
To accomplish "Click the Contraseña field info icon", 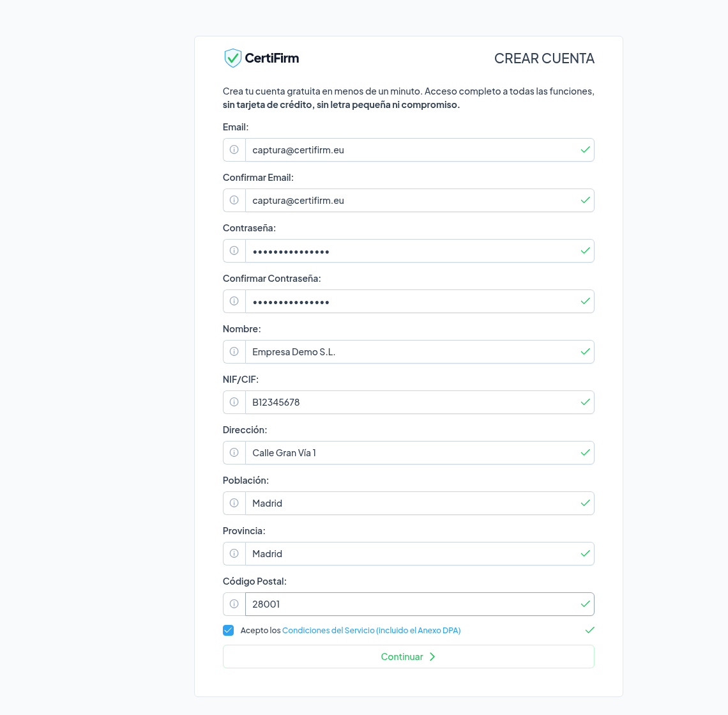I will [x=234, y=250].
